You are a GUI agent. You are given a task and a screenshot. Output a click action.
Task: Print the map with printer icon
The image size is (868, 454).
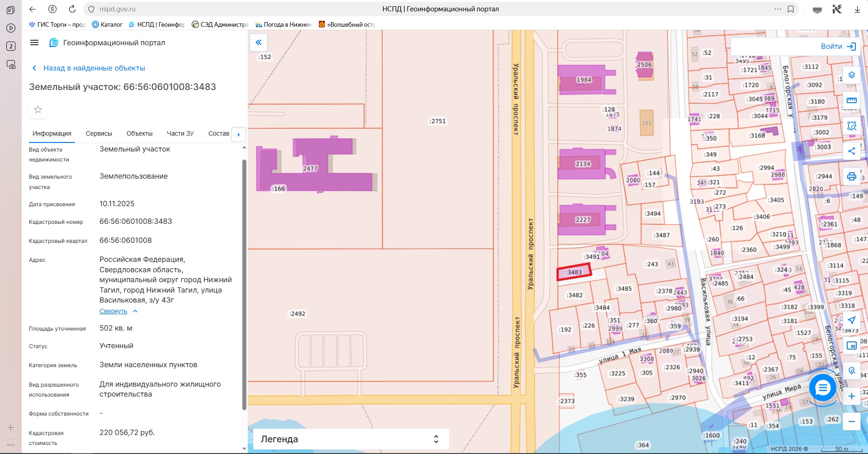(x=851, y=176)
